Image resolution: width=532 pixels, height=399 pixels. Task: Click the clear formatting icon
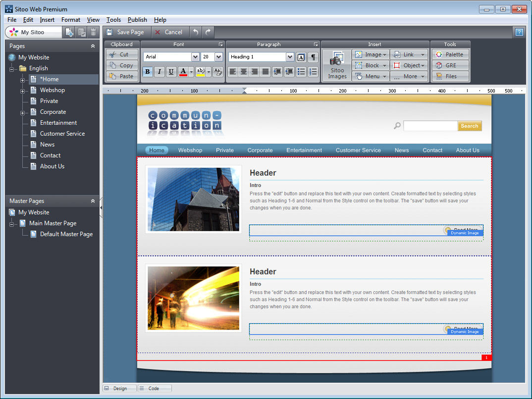(x=218, y=72)
